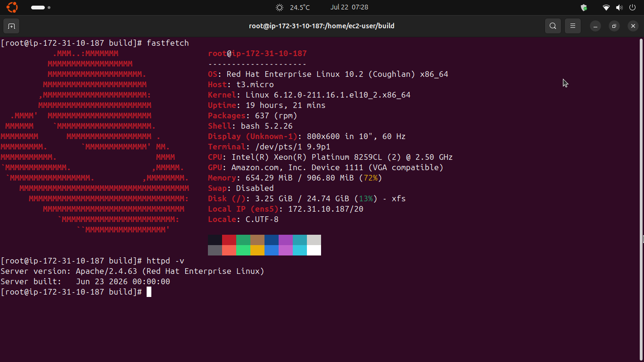Click the Server built Jun 23 2026 line
The width and height of the screenshot is (644, 362).
(x=85, y=281)
